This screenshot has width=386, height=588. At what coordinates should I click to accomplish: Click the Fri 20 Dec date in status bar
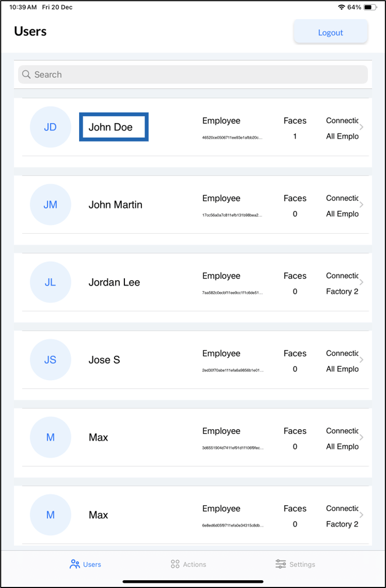(x=57, y=7)
